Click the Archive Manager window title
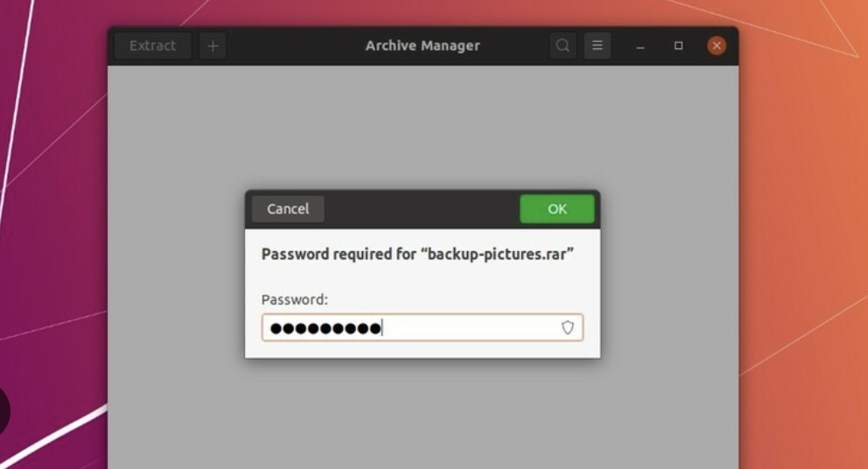 click(423, 45)
